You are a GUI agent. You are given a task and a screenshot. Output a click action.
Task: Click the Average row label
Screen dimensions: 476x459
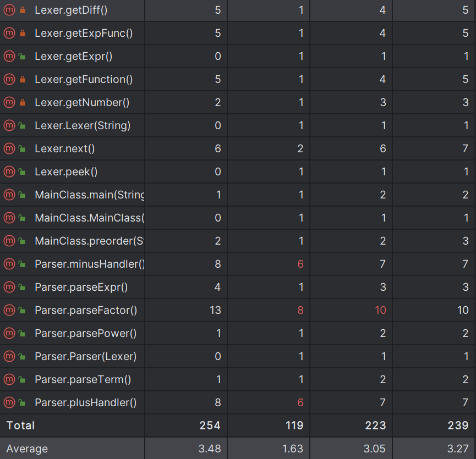tap(27, 449)
